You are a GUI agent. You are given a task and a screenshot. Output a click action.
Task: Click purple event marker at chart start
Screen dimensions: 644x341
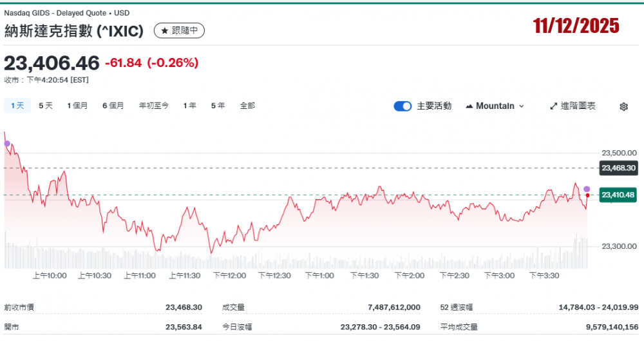pos(7,143)
